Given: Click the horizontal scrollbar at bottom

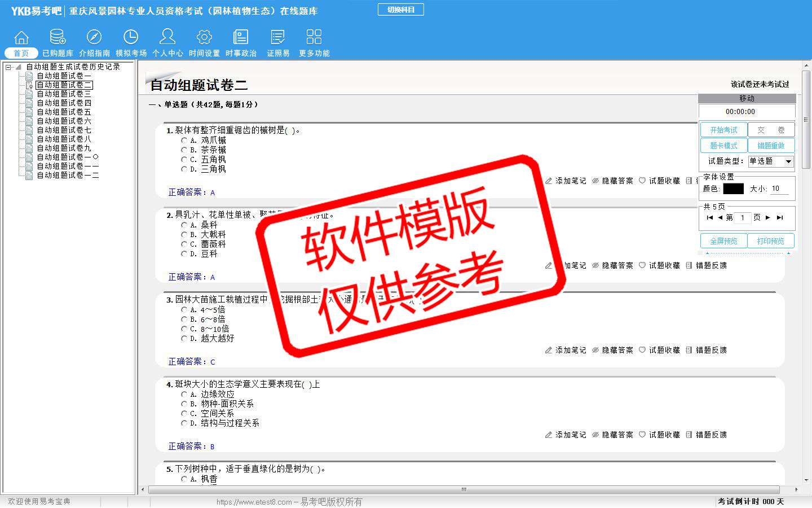Looking at the screenshot, I should pyautogui.click(x=464, y=489).
